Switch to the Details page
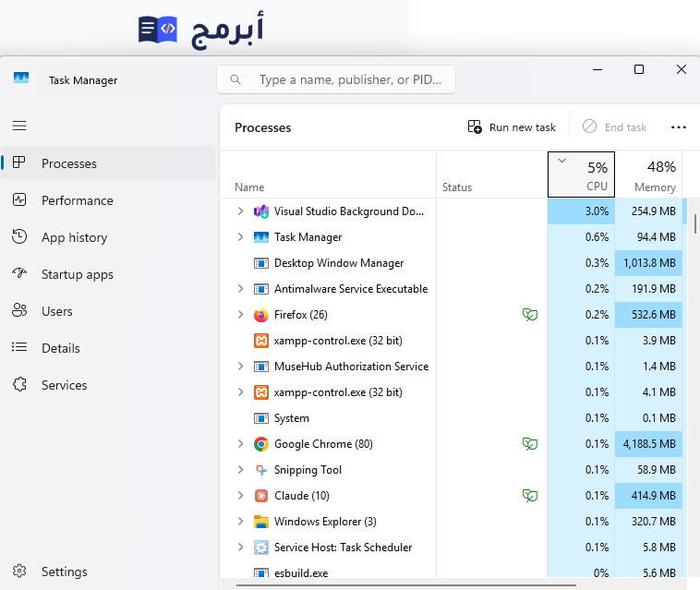Viewport: 700px width, 590px height. pyautogui.click(x=108, y=348)
